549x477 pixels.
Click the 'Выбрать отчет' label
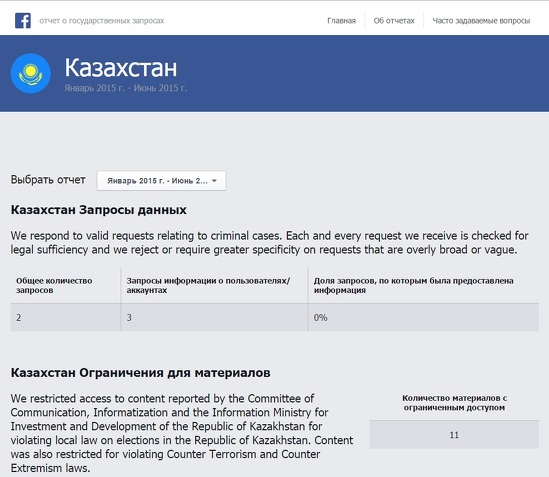click(48, 180)
